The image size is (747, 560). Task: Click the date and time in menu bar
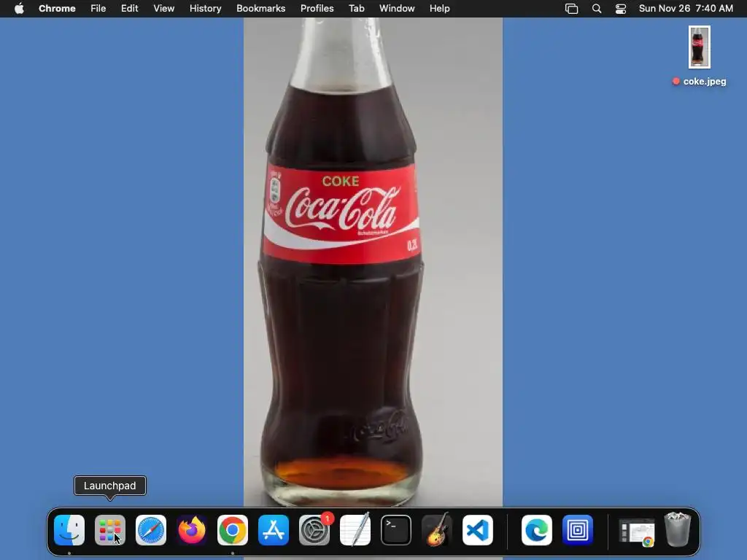click(x=686, y=9)
